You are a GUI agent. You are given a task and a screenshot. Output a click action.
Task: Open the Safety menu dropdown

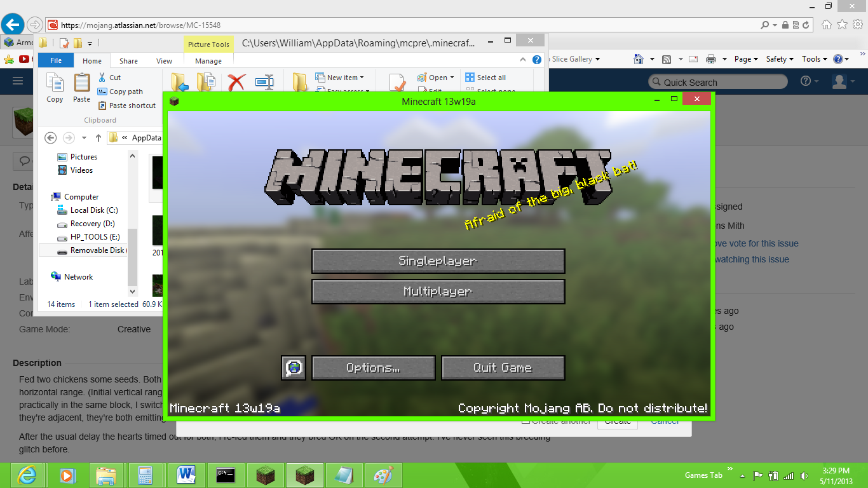(x=780, y=59)
